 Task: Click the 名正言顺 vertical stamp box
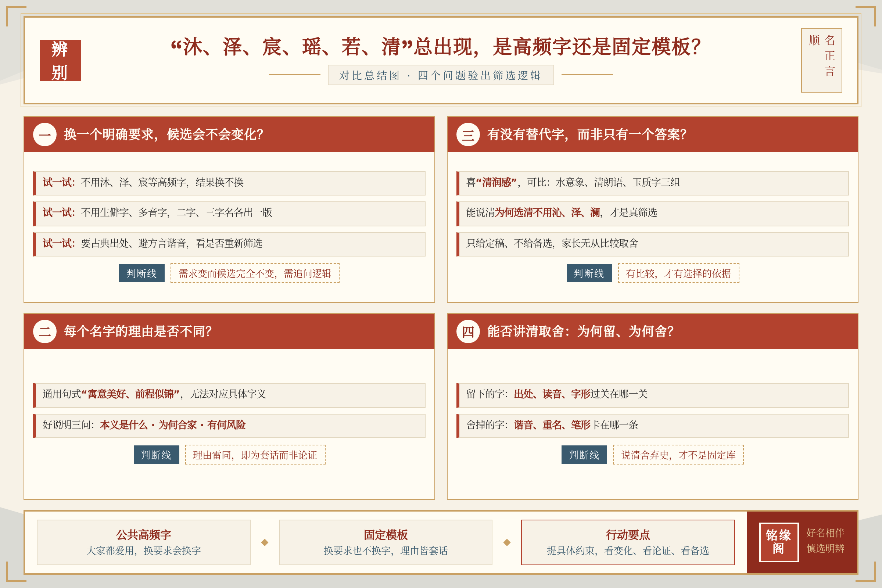point(821,60)
